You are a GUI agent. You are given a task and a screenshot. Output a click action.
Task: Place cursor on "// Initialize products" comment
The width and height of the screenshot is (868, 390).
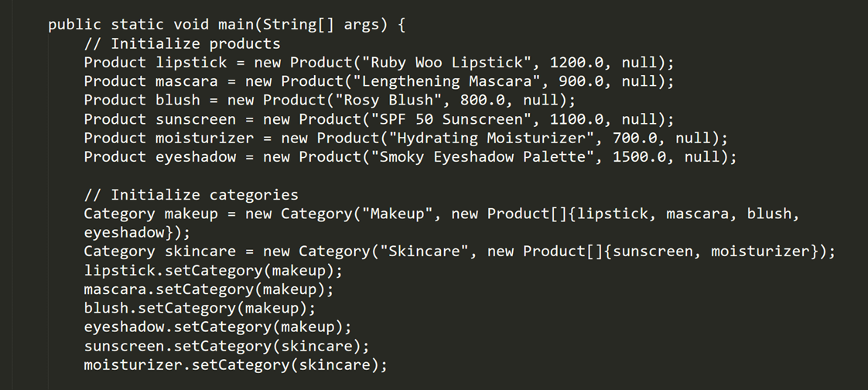(x=182, y=43)
